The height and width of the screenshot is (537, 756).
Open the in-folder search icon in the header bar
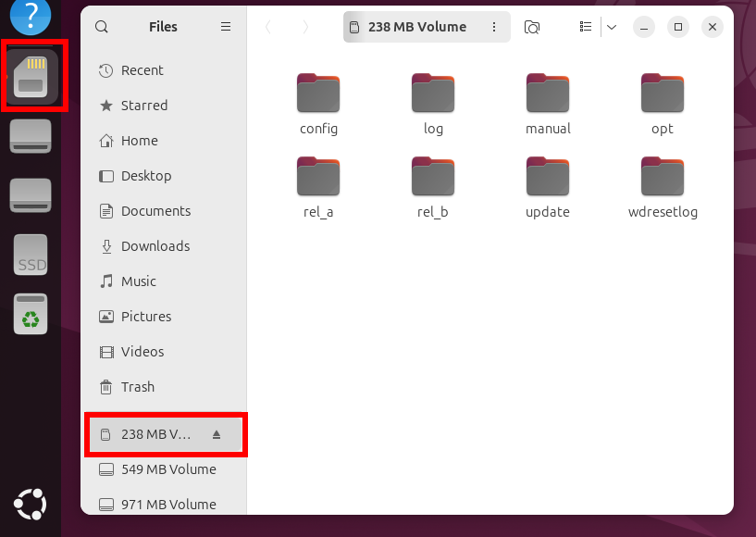532,27
